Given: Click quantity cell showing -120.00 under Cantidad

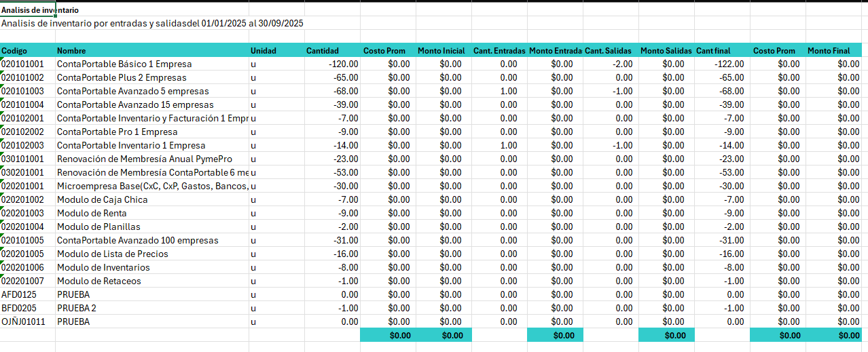Looking at the screenshot, I should pyautogui.click(x=332, y=64).
